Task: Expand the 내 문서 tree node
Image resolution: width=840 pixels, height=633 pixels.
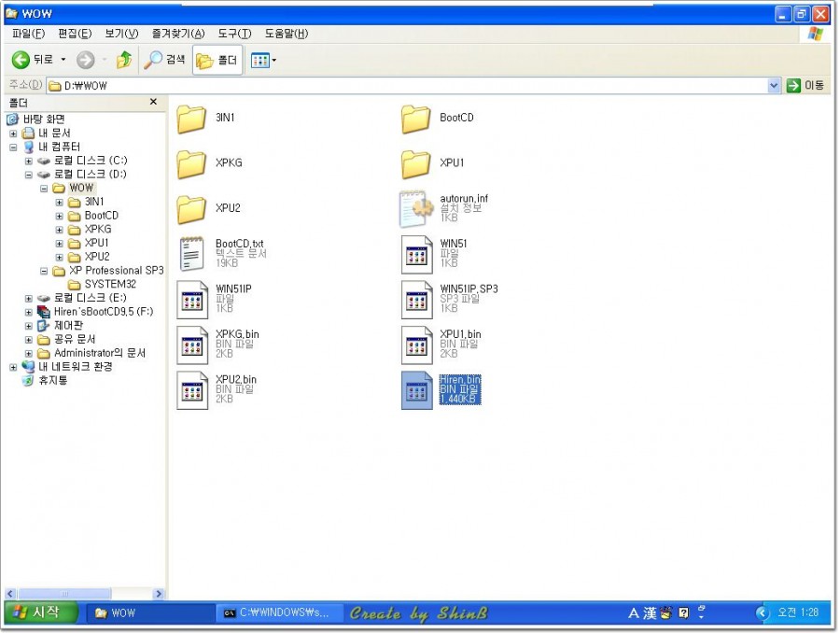Action: 13,134
